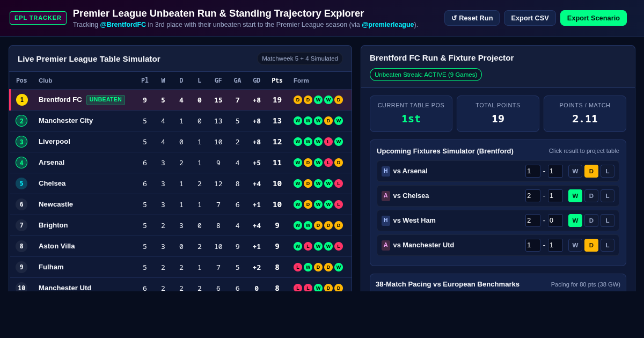
Task: Click Export Scenario button
Action: [594, 18]
